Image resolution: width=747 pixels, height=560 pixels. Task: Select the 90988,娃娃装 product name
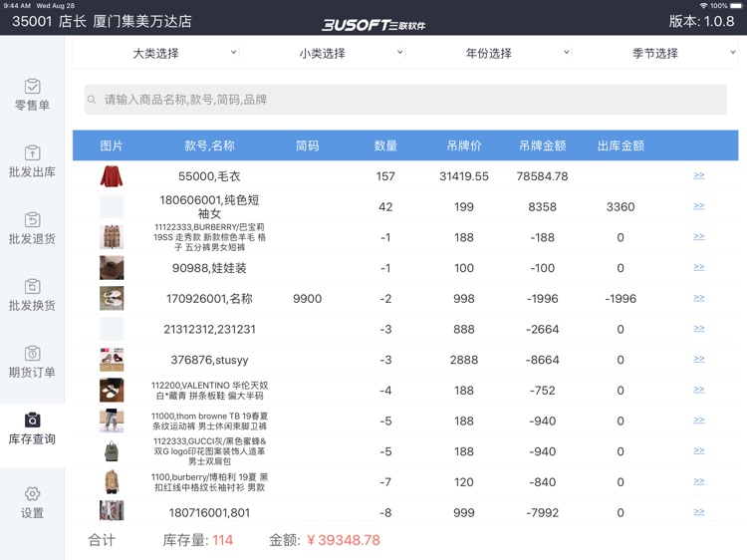[209, 268]
